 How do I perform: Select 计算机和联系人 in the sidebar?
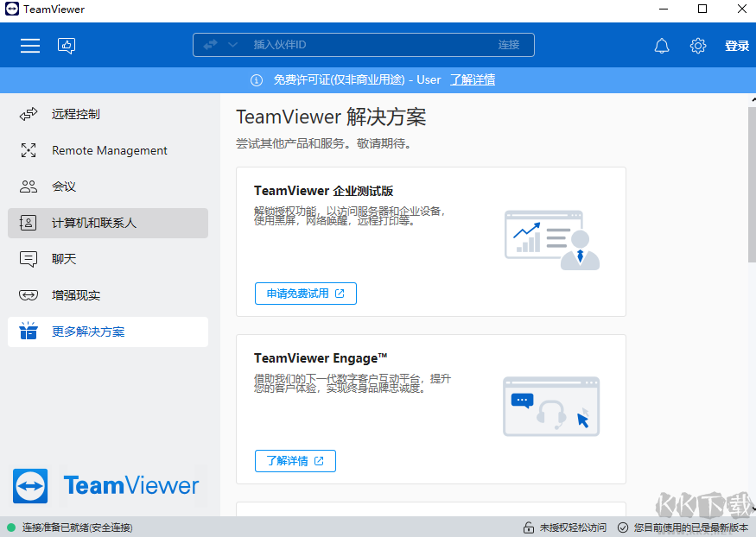click(108, 223)
